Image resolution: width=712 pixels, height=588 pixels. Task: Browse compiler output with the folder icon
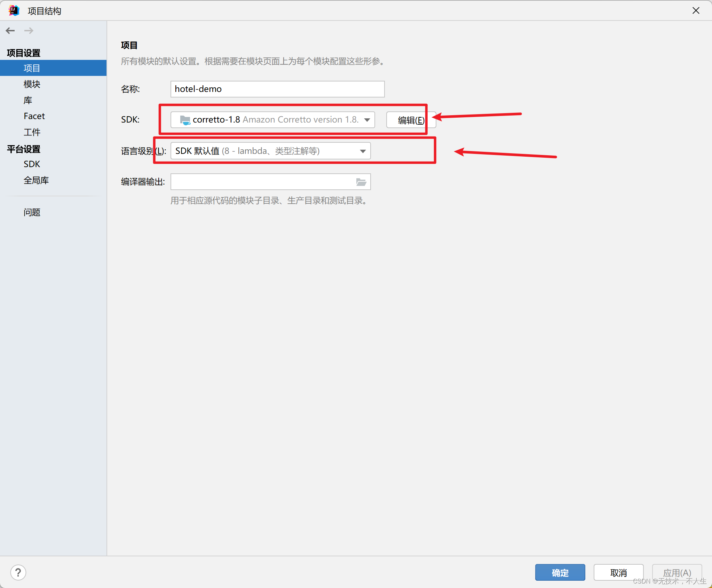361,182
